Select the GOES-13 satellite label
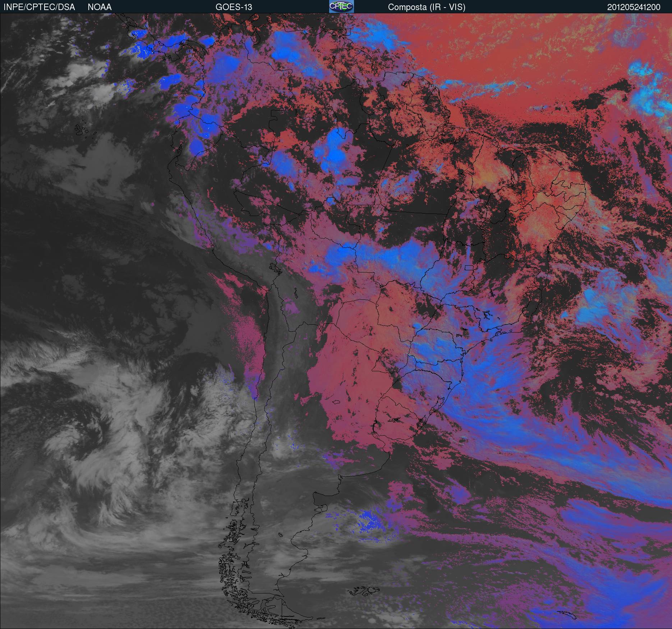The height and width of the screenshot is (629, 672). pyautogui.click(x=234, y=7)
